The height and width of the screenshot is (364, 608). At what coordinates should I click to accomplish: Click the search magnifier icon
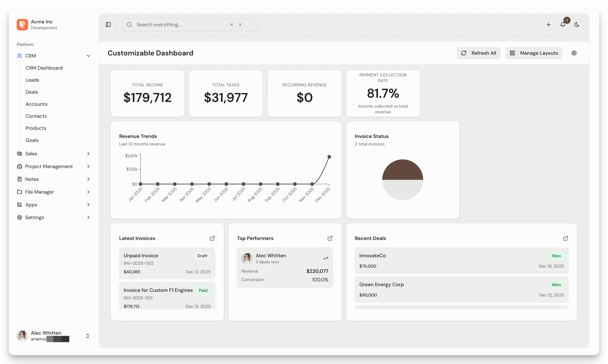tap(129, 25)
